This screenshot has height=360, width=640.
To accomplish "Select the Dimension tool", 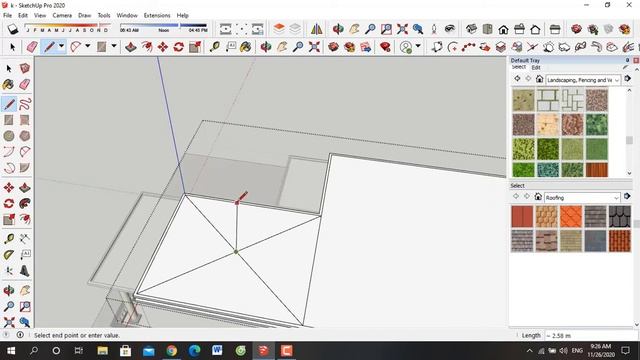I will (x=25, y=238).
